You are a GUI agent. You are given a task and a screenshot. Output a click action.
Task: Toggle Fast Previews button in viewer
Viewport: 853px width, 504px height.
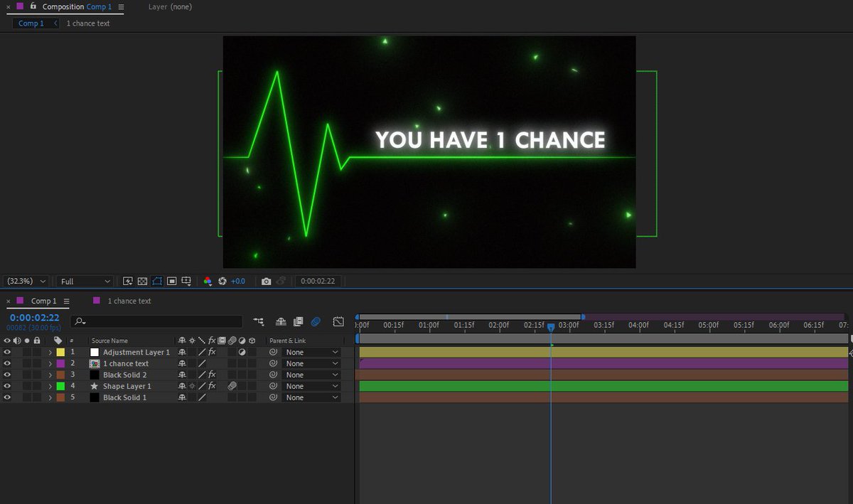pyautogui.click(x=128, y=282)
